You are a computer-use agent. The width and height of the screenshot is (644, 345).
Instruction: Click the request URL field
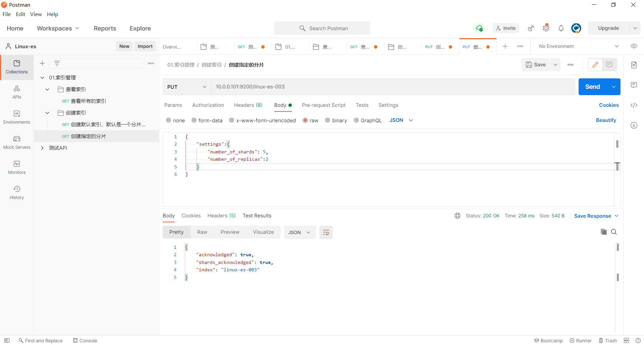393,87
